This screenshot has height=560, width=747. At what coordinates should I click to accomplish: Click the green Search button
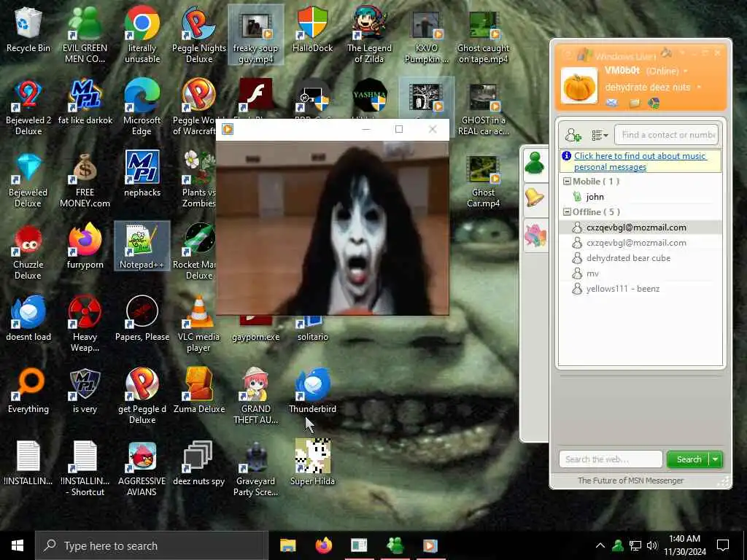[689, 459]
